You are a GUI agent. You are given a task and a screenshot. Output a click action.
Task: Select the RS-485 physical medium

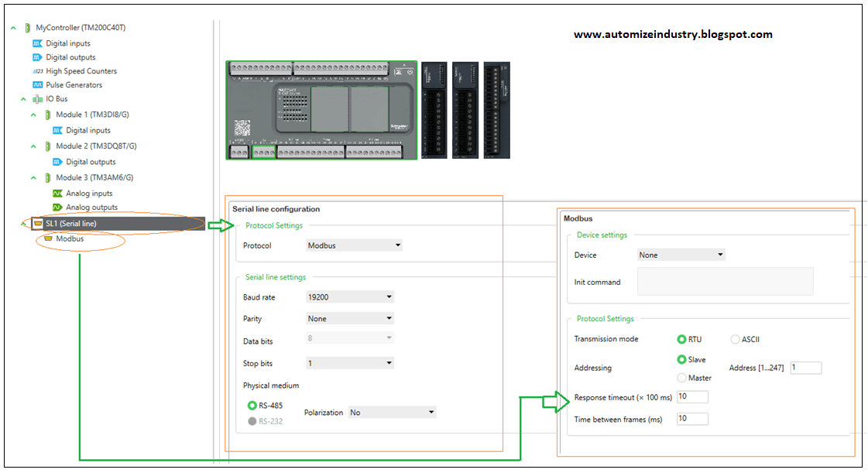(x=252, y=406)
